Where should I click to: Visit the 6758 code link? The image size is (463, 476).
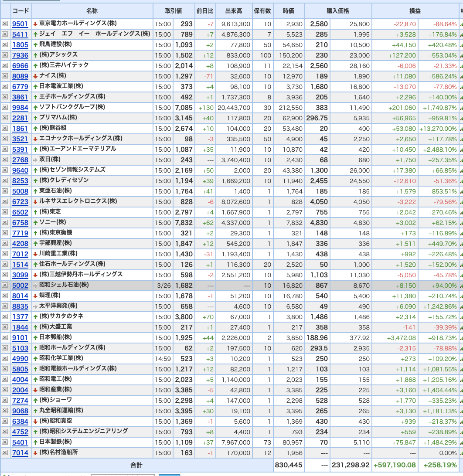(x=20, y=223)
